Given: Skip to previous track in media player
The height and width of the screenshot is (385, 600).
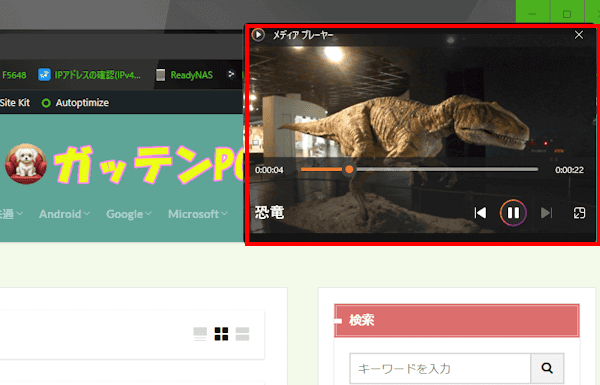Looking at the screenshot, I should pyautogui.click(x=480, y=213).
